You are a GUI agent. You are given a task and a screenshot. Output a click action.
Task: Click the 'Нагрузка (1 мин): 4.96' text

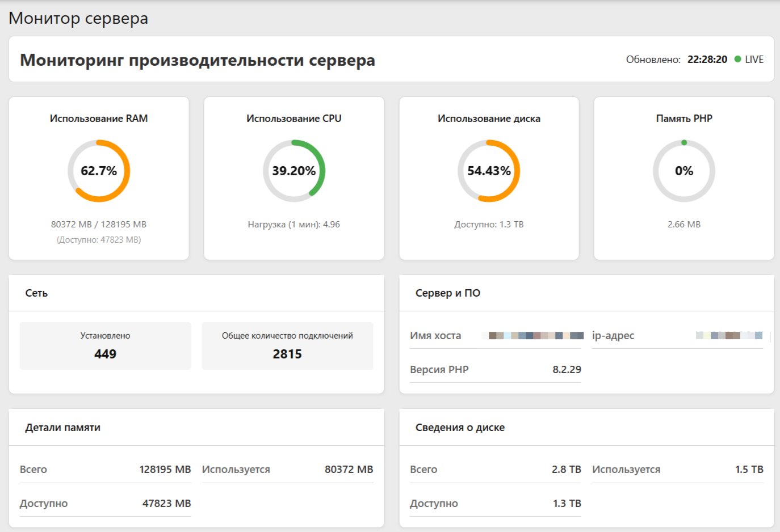tap(293, 225)
